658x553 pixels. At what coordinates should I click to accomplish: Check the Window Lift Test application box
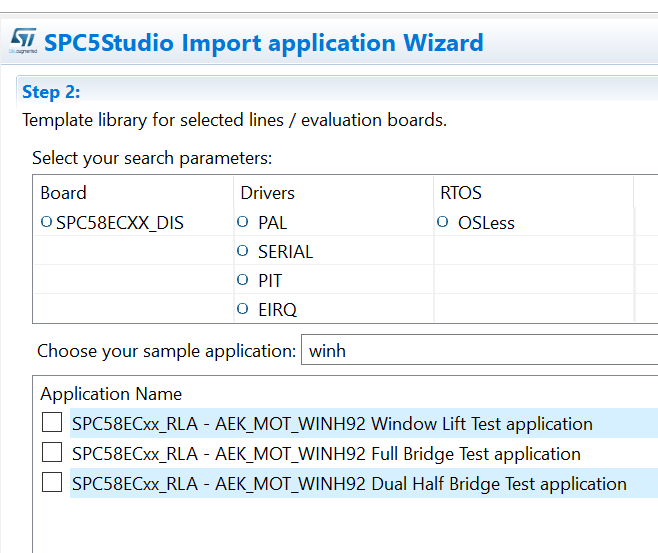[52, 423]
